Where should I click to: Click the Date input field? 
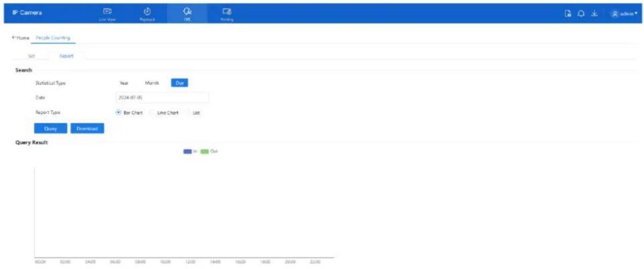162,98
